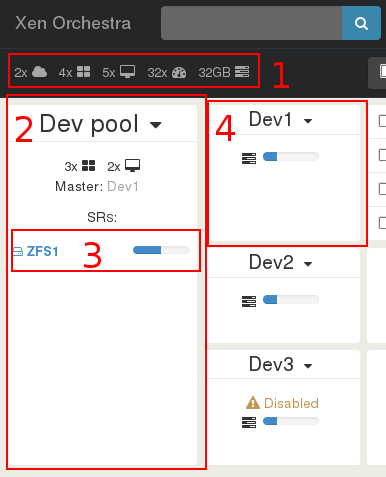Image resolution: width=386 pixels, height=477 pixels.
Task: Click the Dev3 memory usage bar
Action: coord(291,421)
